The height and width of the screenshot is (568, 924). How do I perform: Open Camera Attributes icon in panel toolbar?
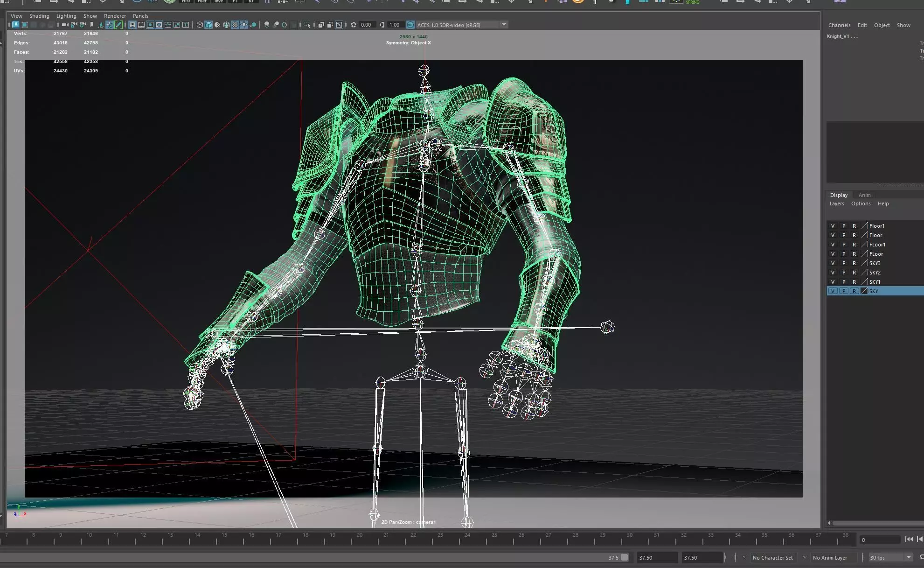click(x=83, y=25)
